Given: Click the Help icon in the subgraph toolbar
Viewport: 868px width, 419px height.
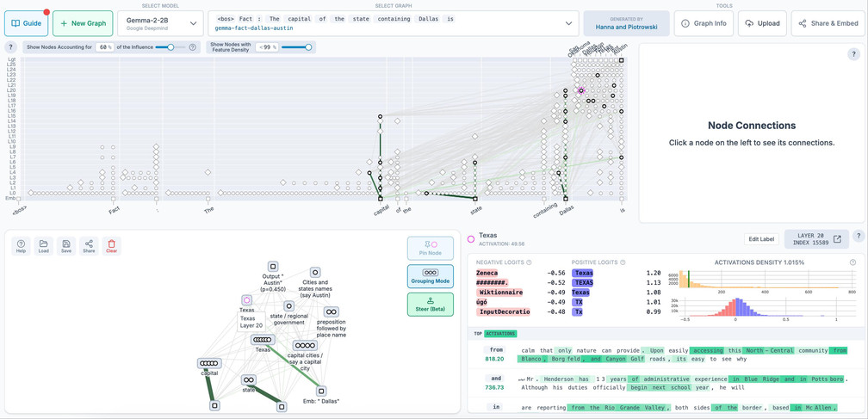Looking at the screenshot, I should point(21,246).
